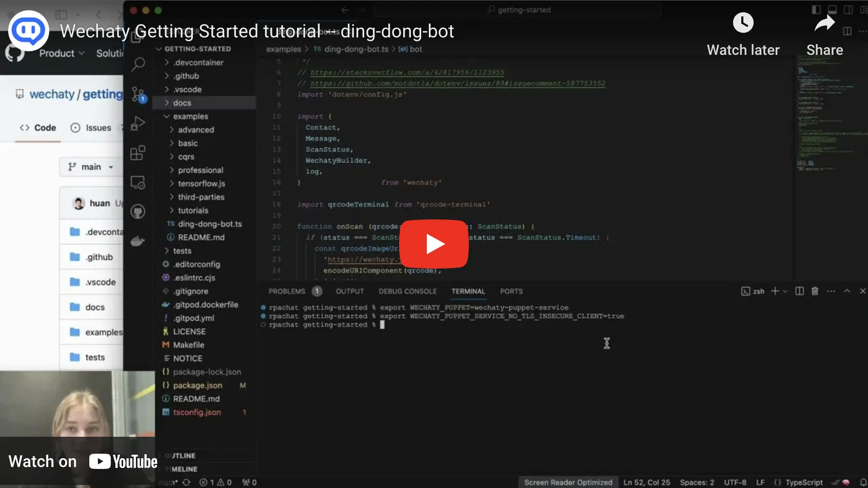Image resolution: width=868 pixels, height=488 pixels.
Task: Collapse the GETTING-STARTED explorer section
Action: (198, 49)
